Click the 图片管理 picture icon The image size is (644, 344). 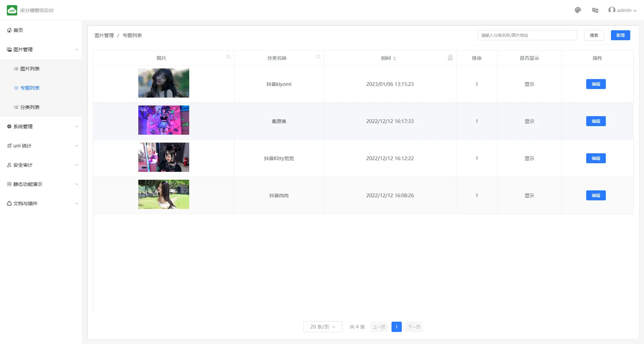coord(9,49)
